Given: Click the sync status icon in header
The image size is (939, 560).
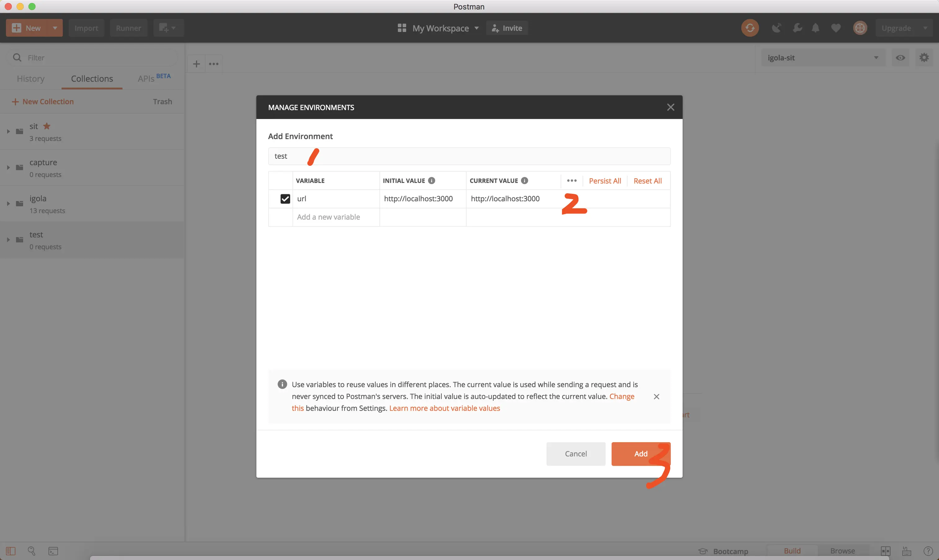Looking at the screenshot, I should [750, 28].
